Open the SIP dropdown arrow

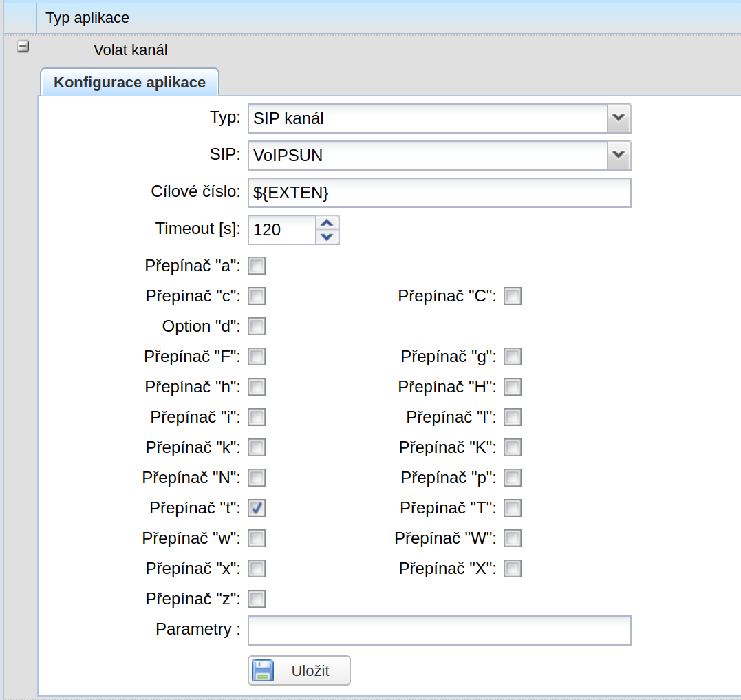point(619,155)
